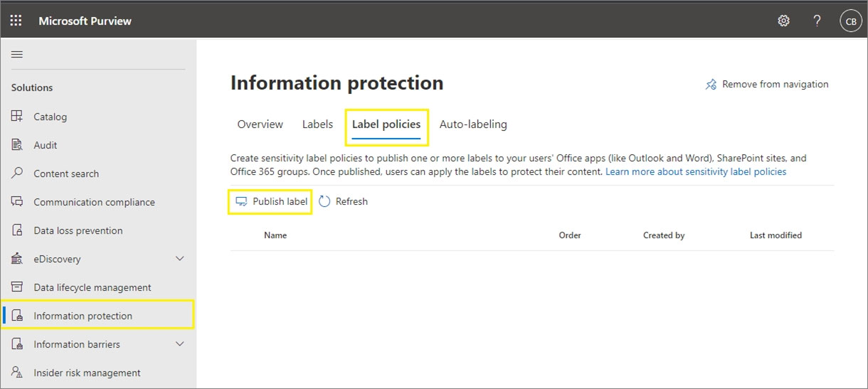
Task: Sort by the Created by column header
Action: click(664, 235)
